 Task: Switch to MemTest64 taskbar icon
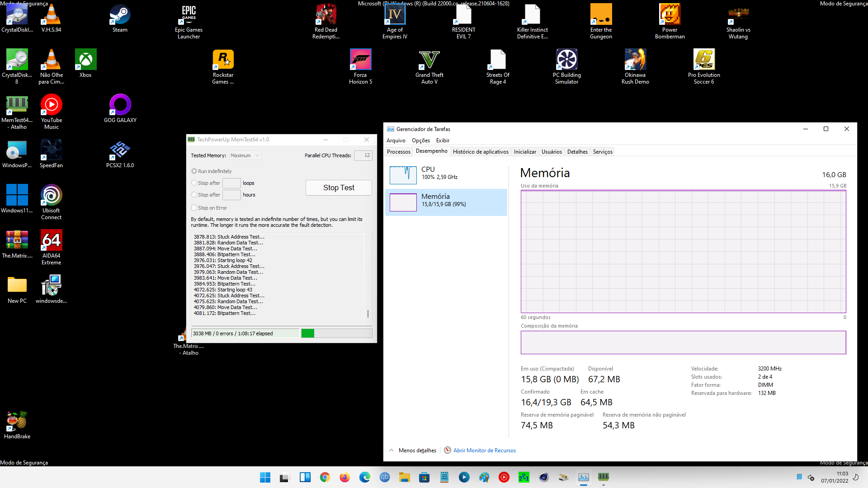pos(604,477)
